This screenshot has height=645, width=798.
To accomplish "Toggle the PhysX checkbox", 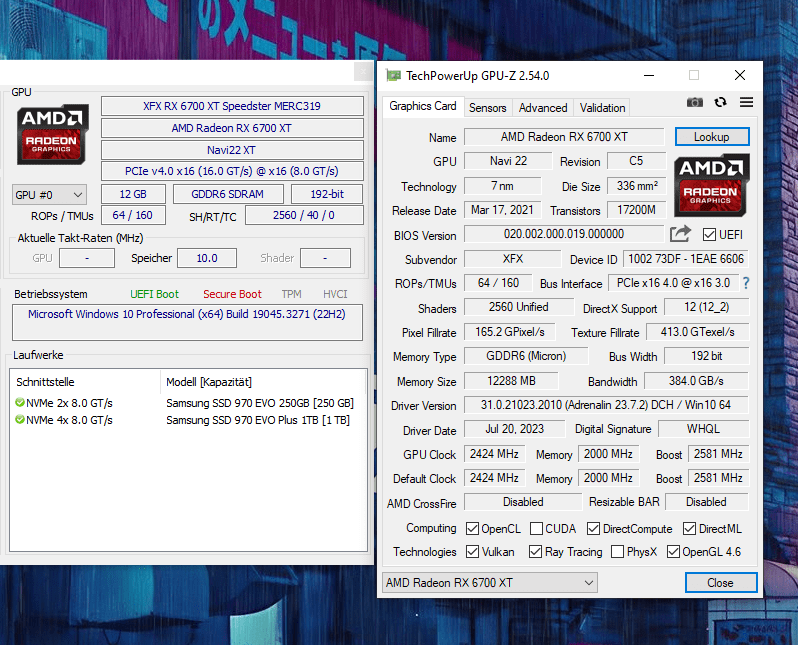I will pos(617,551).
